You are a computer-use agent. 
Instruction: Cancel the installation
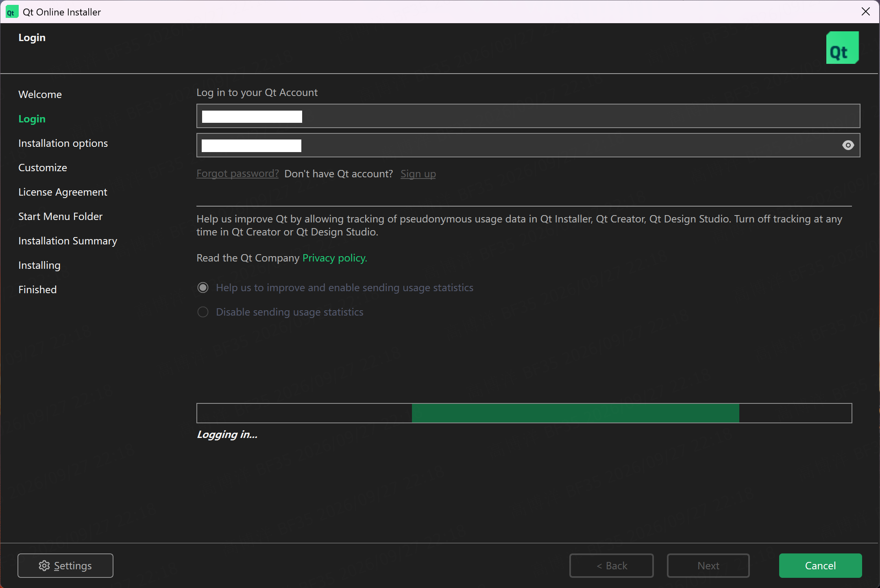click(821, 566)
